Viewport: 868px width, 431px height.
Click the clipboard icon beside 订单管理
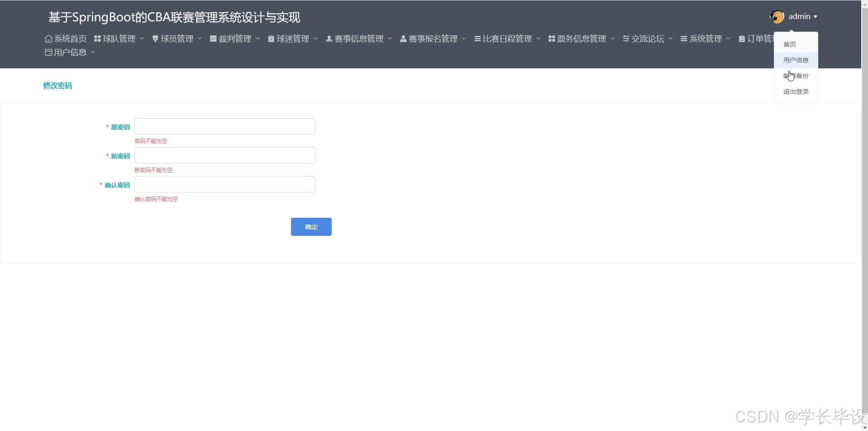click(x=742, y=39)
